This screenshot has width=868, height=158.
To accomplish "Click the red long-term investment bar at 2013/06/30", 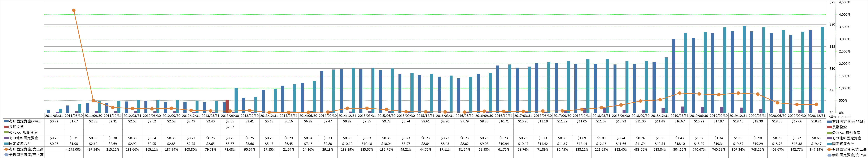I will coord(227,106).
